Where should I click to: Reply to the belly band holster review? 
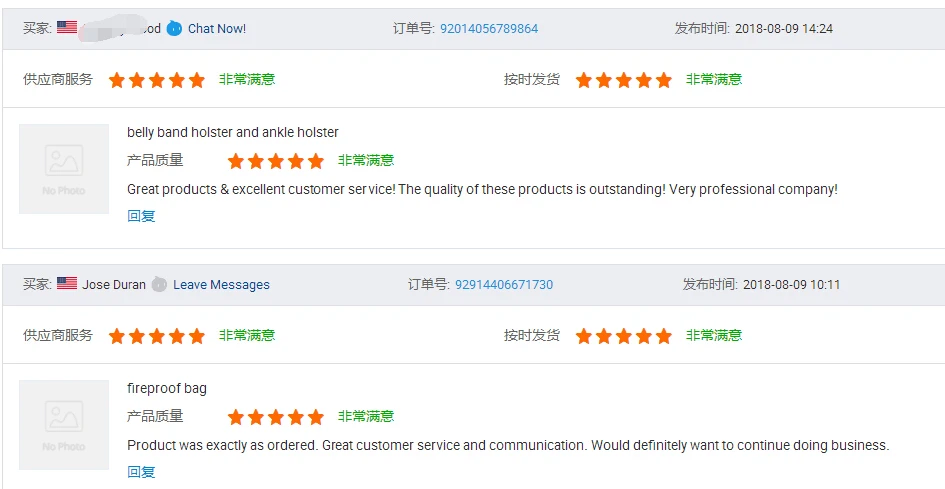141,215
